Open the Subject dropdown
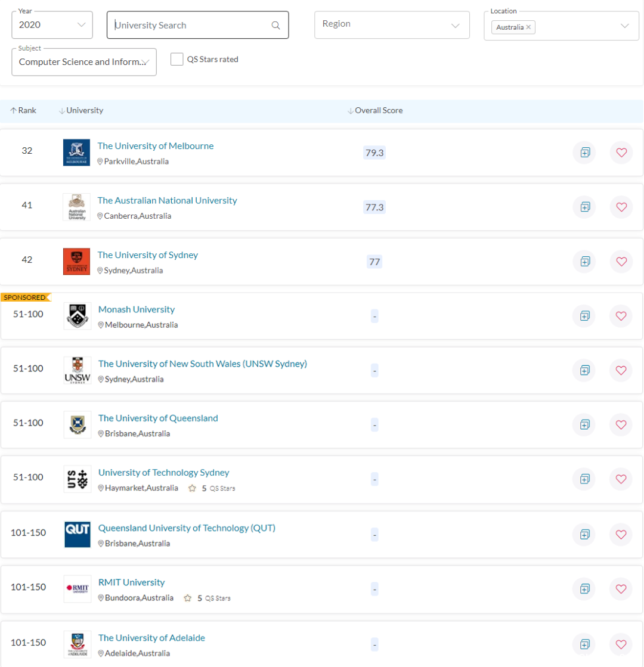Screen dimensions: 644x667 point(84,62)
